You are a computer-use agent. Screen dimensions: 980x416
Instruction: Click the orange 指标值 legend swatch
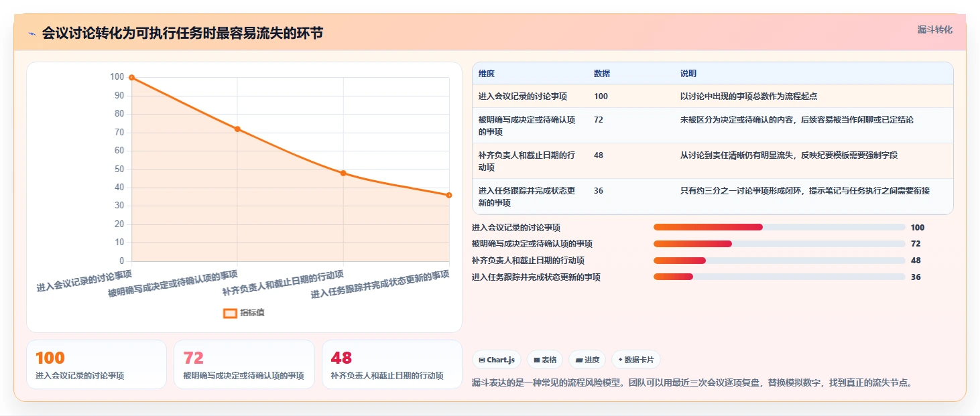(x=230, y=313)
